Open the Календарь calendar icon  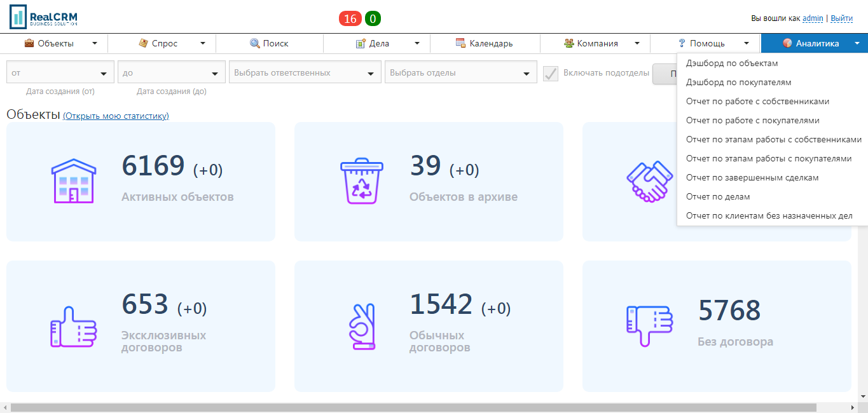click(x=460, y=43)
